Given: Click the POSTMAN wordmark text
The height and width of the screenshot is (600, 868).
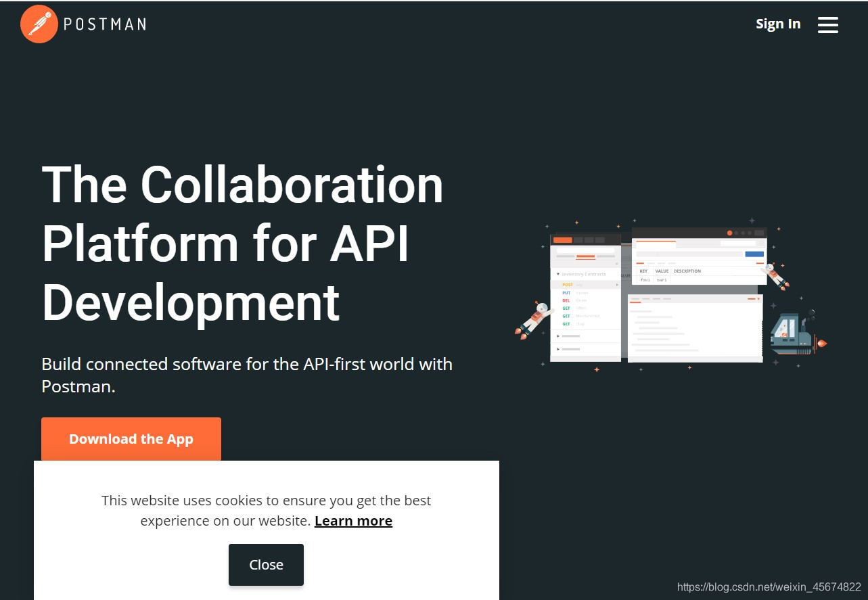Looking at the screenshot, I should point(105,24).
